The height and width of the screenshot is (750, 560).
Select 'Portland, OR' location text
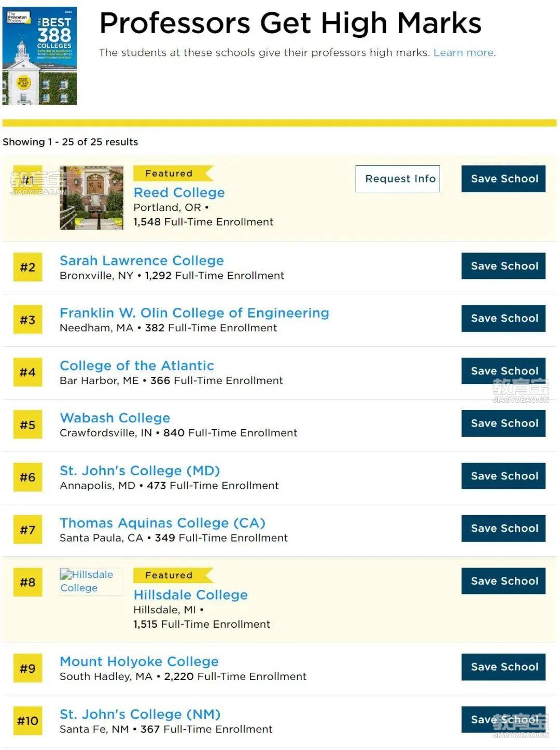click(167, 208)
